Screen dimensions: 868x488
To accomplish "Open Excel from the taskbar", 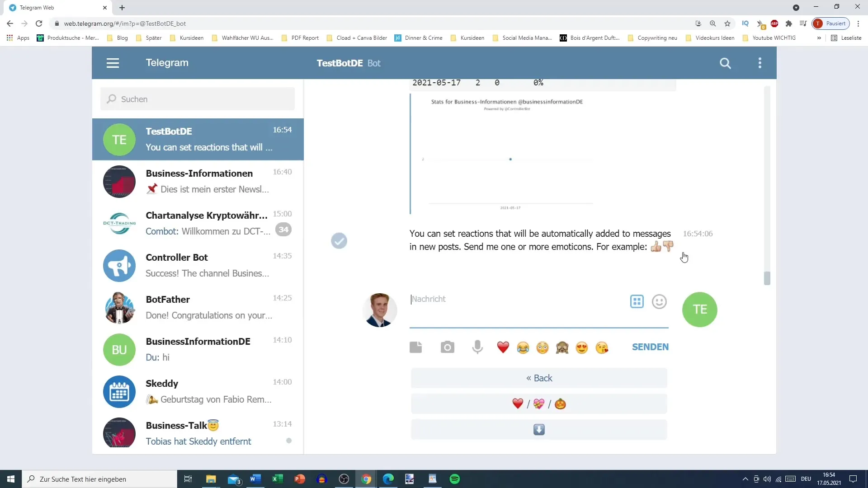I will [278, 479].
